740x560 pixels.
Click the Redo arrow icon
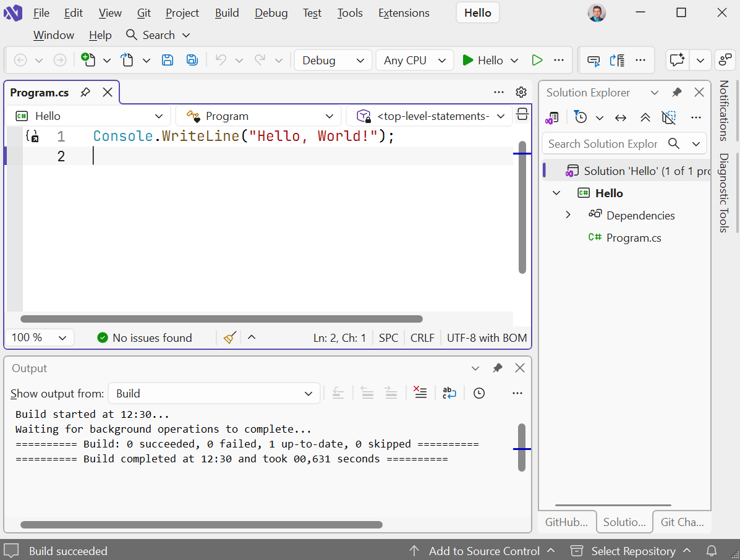(x=260, y=60)
